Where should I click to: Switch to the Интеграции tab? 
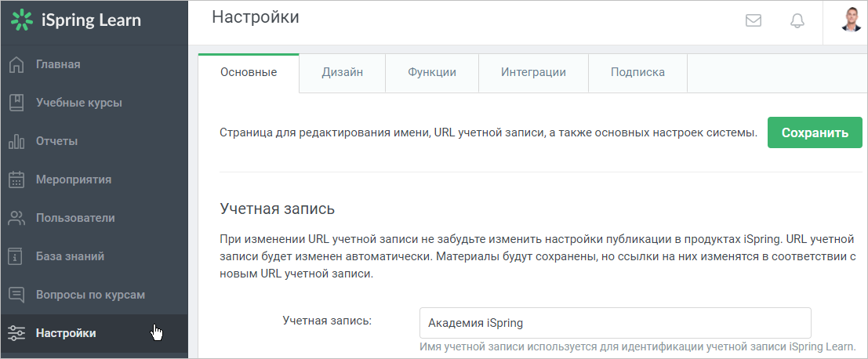tap(533, 72)
